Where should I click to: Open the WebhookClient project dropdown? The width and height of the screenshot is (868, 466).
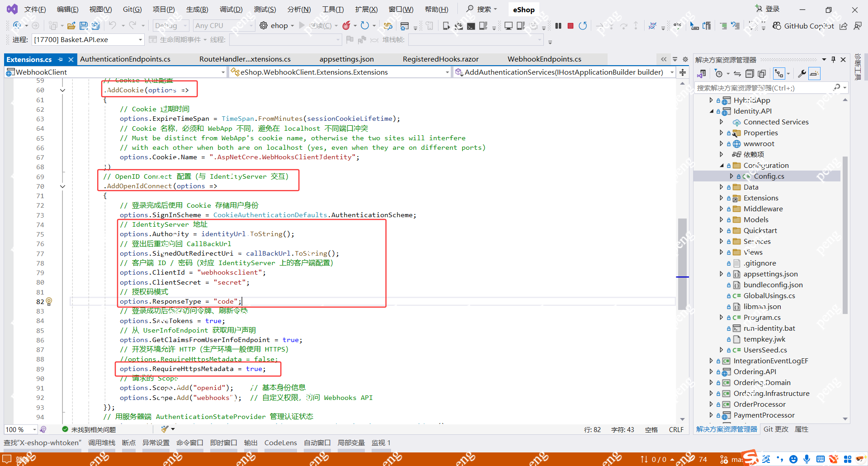(x=116, y=72)
